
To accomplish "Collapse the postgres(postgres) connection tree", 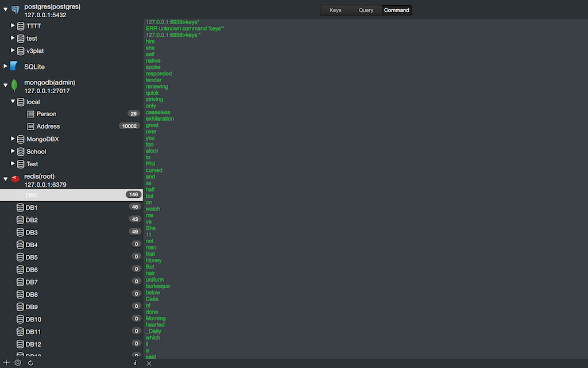I will (x=5, y=9).
